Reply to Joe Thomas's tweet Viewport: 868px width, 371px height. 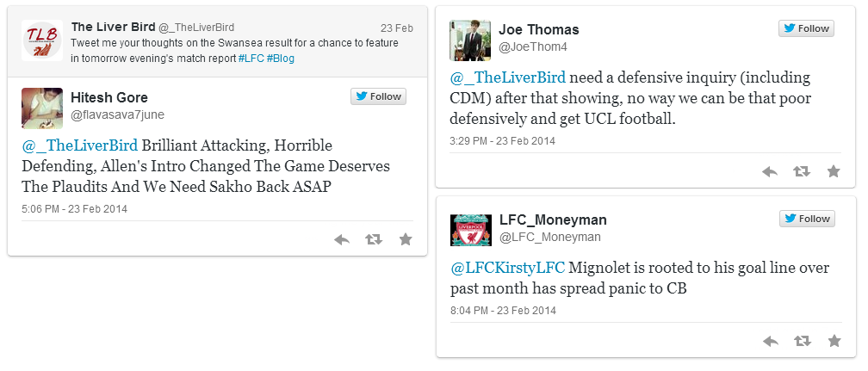pos(770,171)
